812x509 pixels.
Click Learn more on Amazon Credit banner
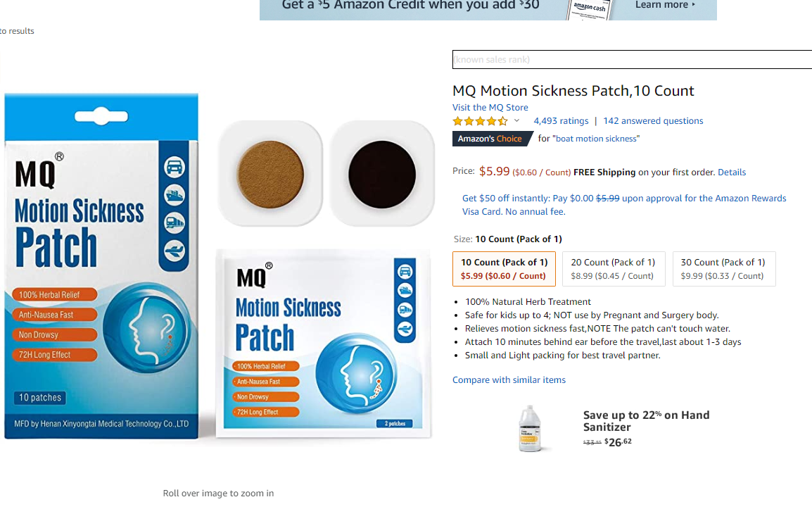(665, 5)
